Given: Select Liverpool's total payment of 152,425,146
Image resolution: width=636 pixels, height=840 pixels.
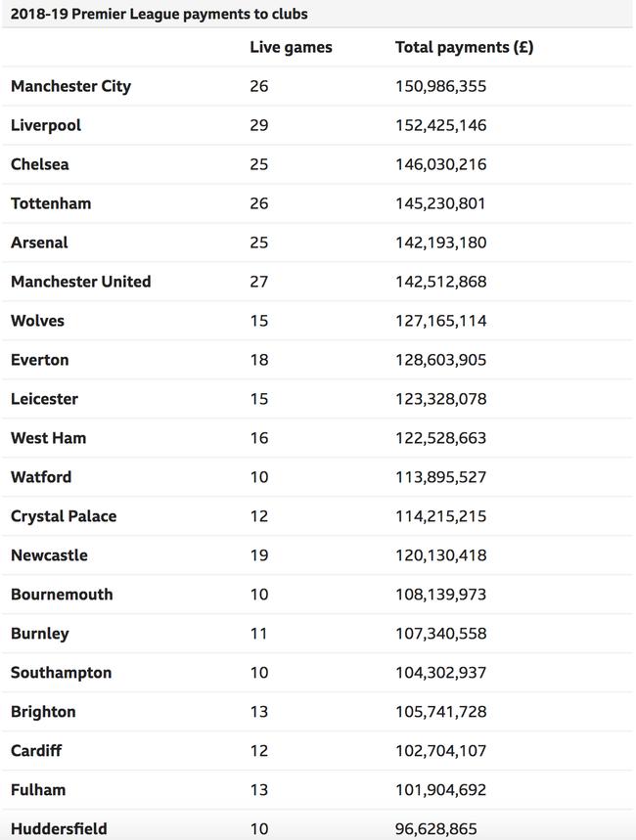Looking at the screenshot, I should (441, 125).
